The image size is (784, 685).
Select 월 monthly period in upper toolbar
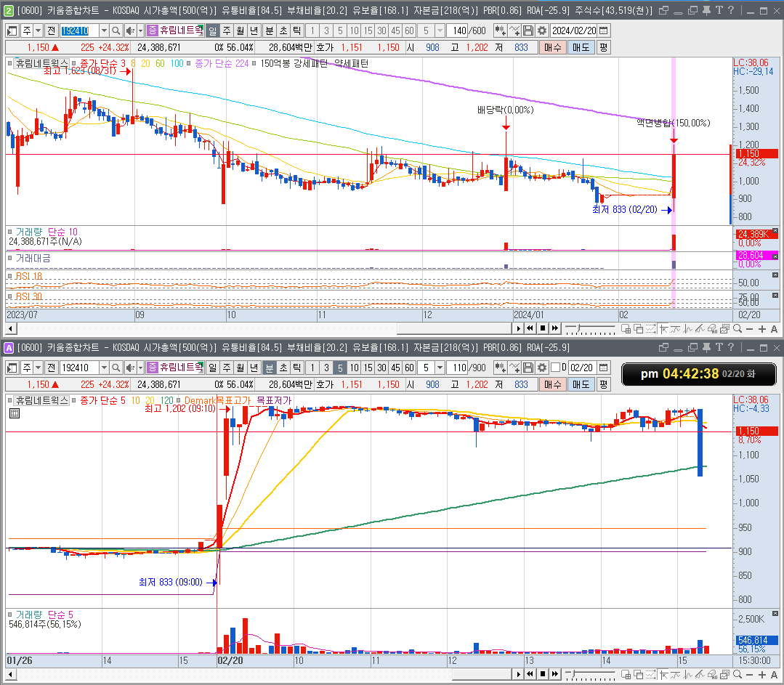(x=241, y=31)
